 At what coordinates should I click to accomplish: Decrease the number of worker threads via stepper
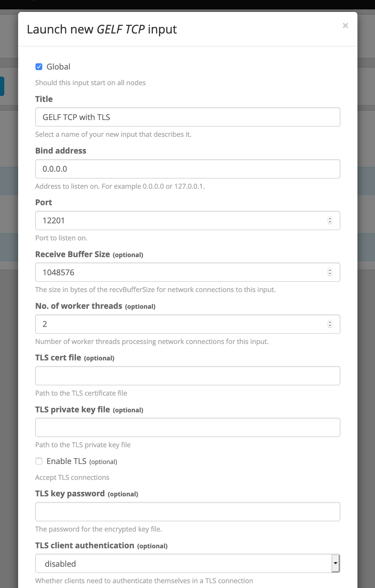tap(330, 326)
